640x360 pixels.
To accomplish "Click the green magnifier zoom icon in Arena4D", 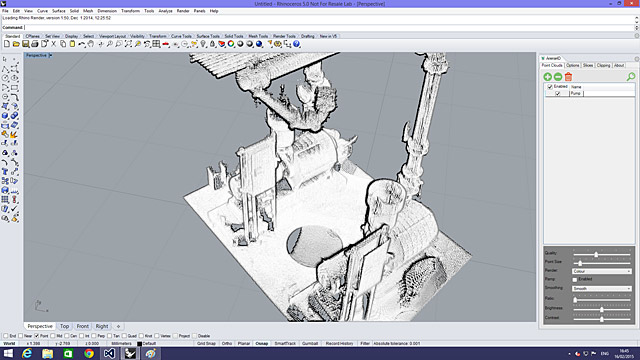I will [x=631, y=76].
